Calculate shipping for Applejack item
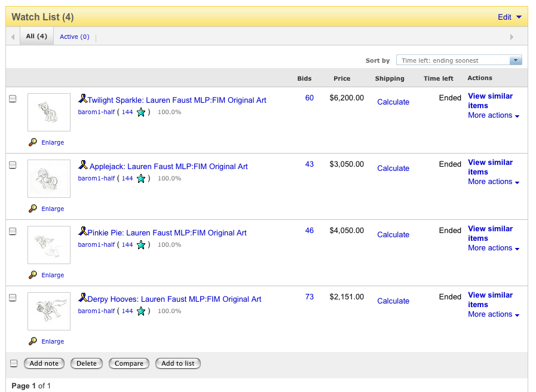This screenshot has height=392, width=536. click(393, 168)
